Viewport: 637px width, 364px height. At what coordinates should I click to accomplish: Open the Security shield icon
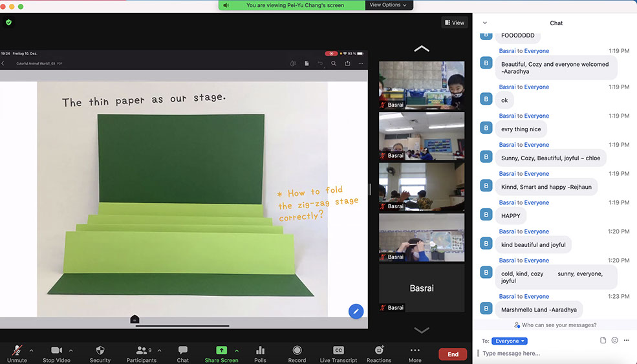click(100, 350)
